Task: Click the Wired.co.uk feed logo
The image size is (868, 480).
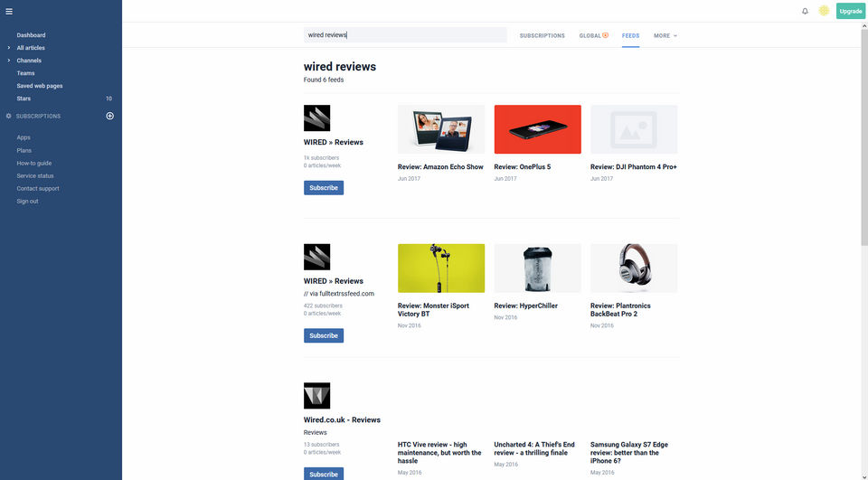Action: pyautogui.click(x=316, y=396)
